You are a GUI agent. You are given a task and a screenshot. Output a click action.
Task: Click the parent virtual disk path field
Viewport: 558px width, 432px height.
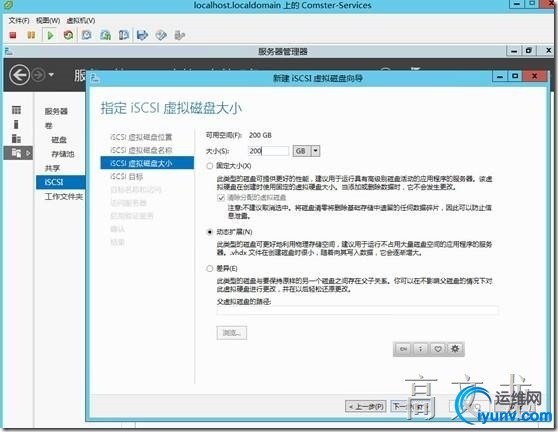(357, 311)
